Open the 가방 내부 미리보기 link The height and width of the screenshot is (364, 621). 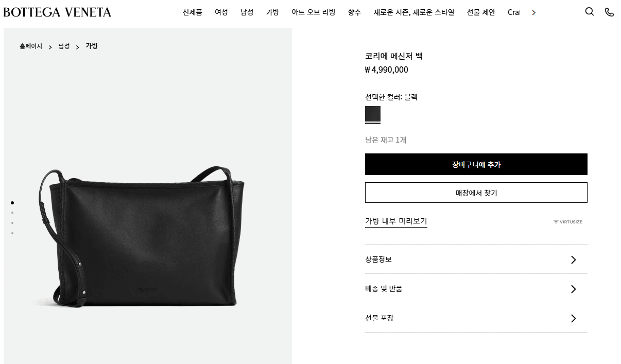click(396, 221)
